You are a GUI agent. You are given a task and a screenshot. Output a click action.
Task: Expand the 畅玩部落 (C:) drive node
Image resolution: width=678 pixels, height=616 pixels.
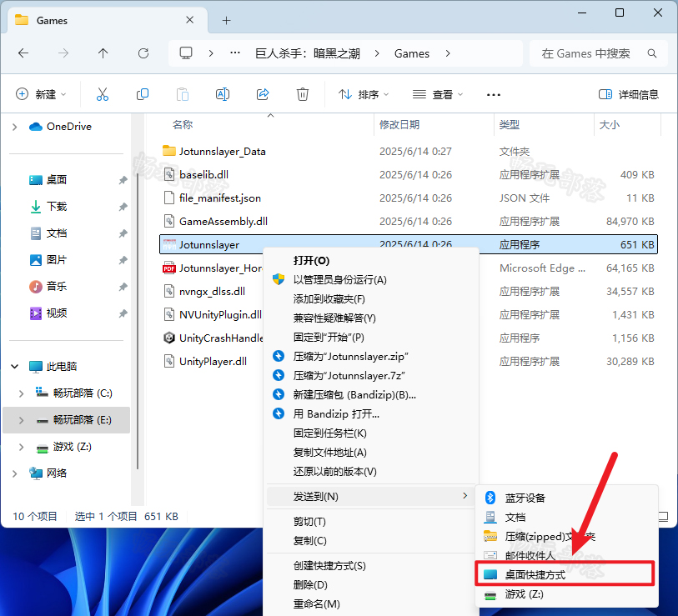pyautogui.click(x=21, y=393)
